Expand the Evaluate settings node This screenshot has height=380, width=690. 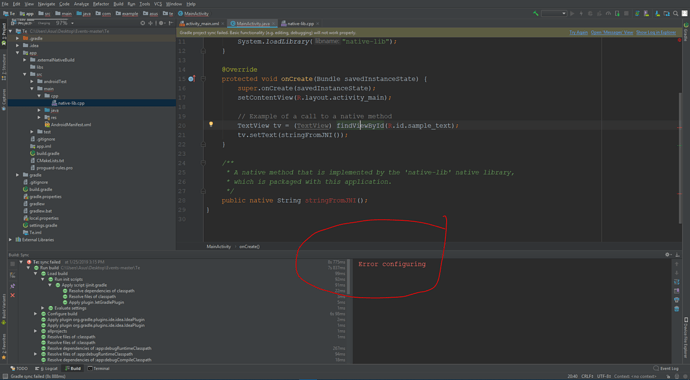click(43, 308)
